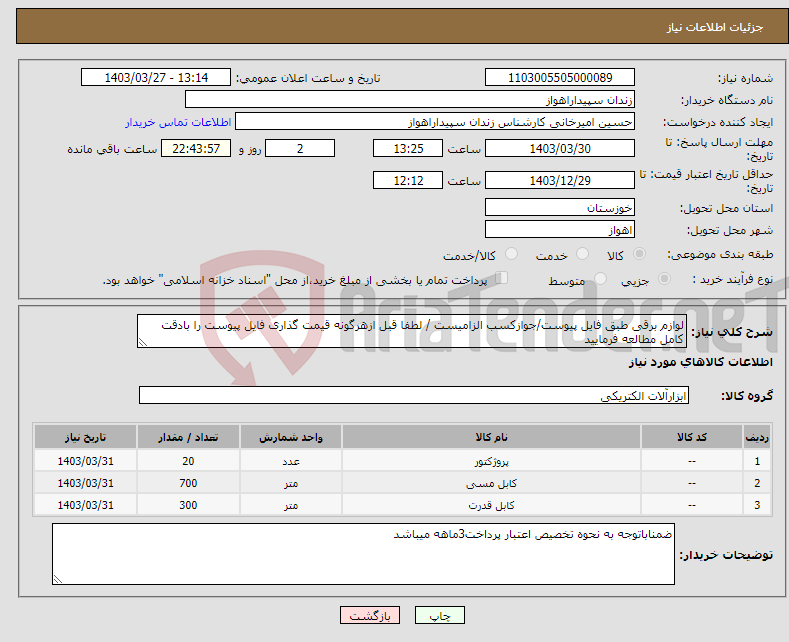Select the جزیی purchase type radio
Screen dimensions: 789x642
[664, 278]
